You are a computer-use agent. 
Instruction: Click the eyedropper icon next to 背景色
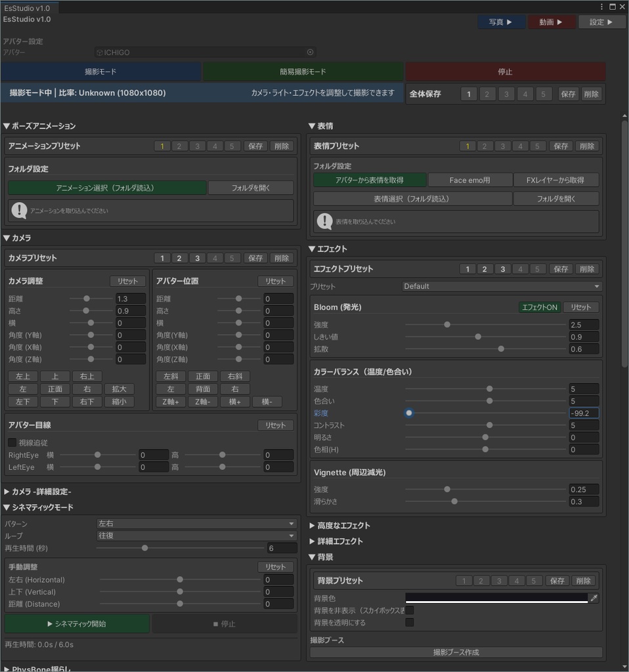point(594,597)
